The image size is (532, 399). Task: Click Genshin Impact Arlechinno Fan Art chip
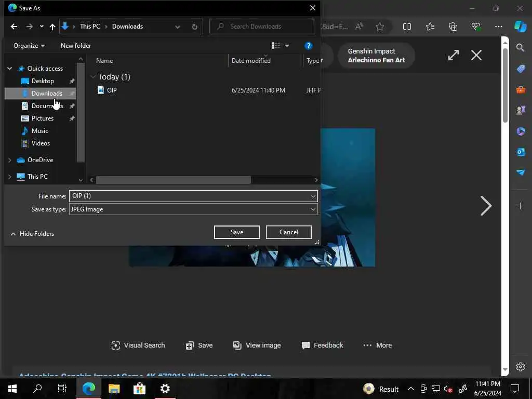tap(376, 56)
